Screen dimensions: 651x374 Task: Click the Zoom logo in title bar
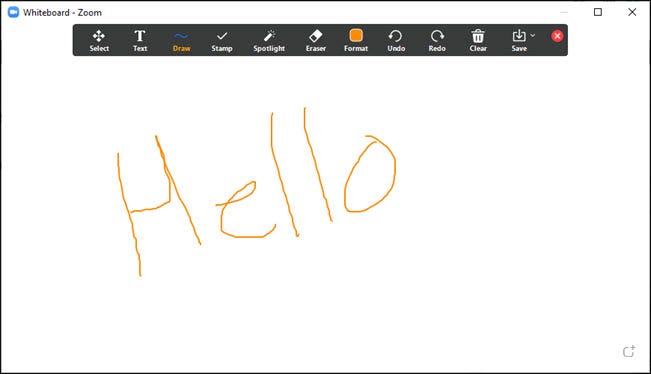pos(13,12)
